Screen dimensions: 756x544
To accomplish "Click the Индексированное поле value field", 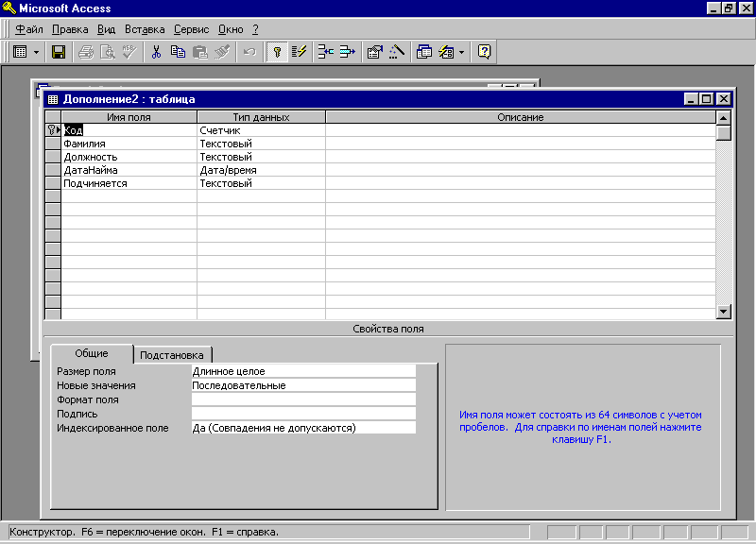I will [303, 428].
